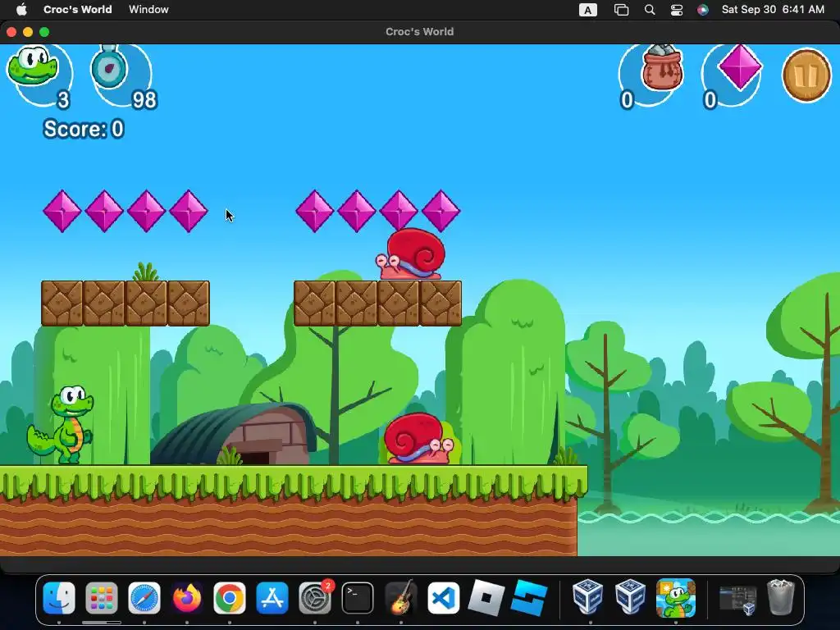The image size is (840, 630).
Task: Open Terminal from the Dock
Action: (x=358, y=597)
